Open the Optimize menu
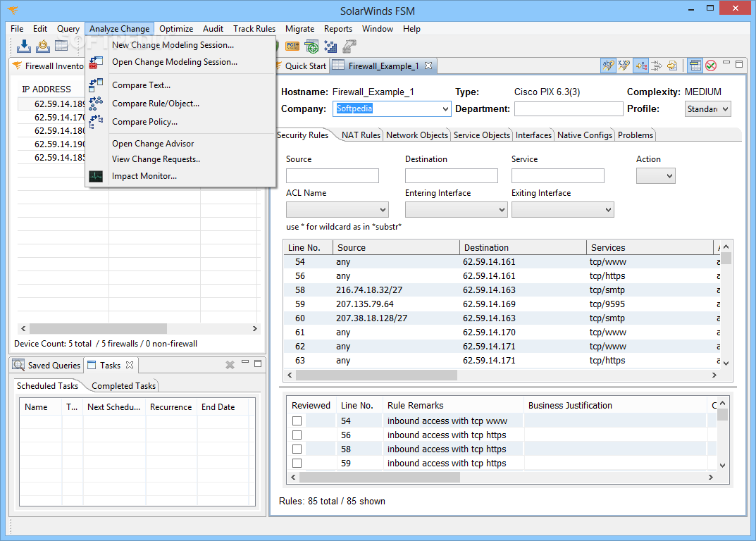The height and width of the screenshot is (541, 756). coord(176,29)
